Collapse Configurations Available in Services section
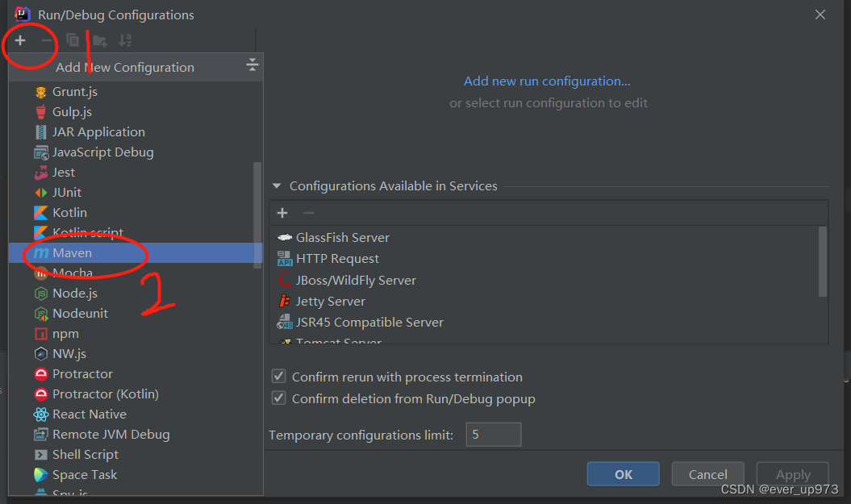 (277, 185)
